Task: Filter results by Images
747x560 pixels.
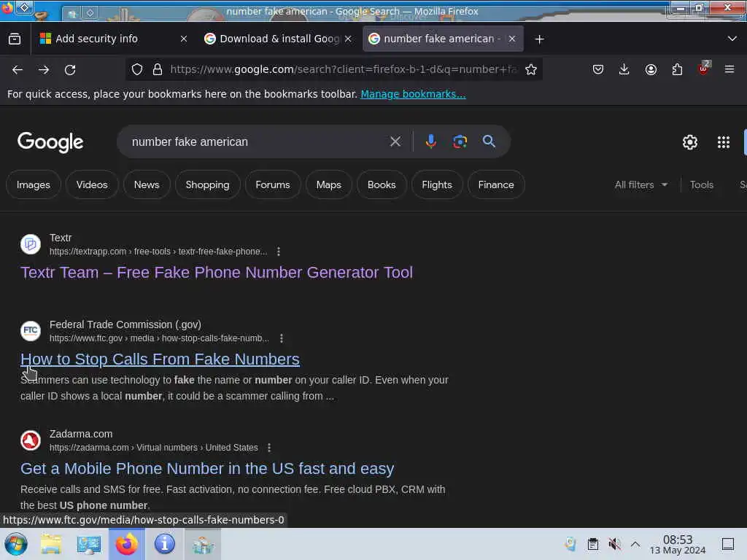Action: pos(34,184)
